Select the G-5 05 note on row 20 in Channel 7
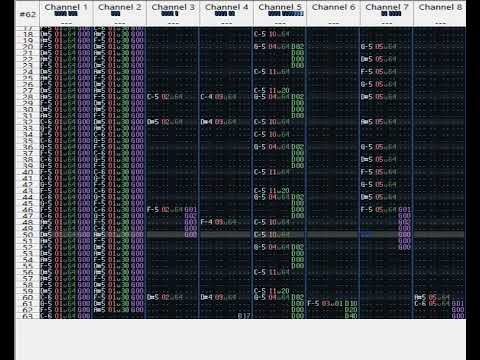 379,47
